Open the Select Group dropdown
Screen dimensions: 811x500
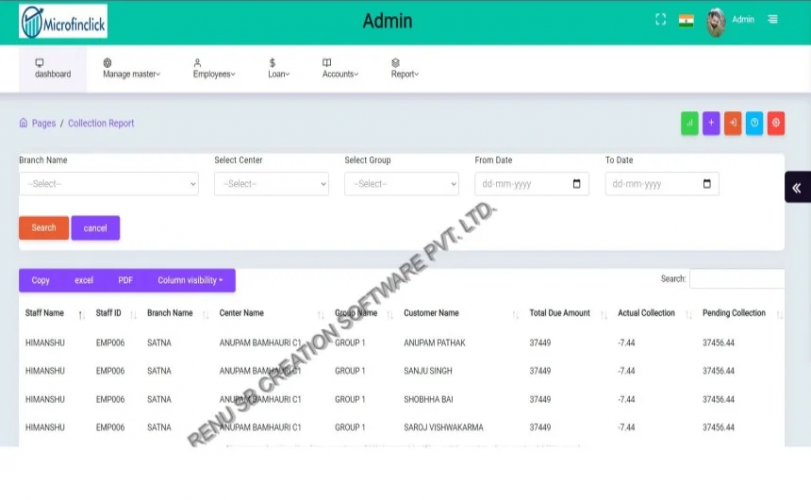(x=401, y=184)
